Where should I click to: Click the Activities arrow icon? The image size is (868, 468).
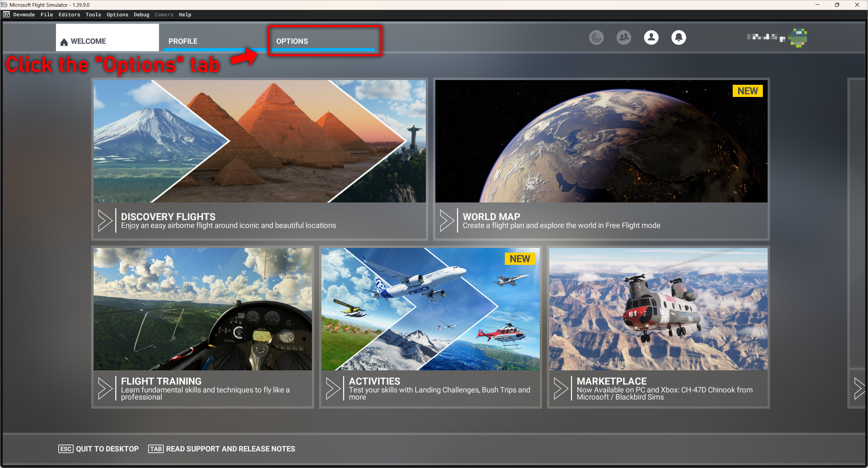333,389
